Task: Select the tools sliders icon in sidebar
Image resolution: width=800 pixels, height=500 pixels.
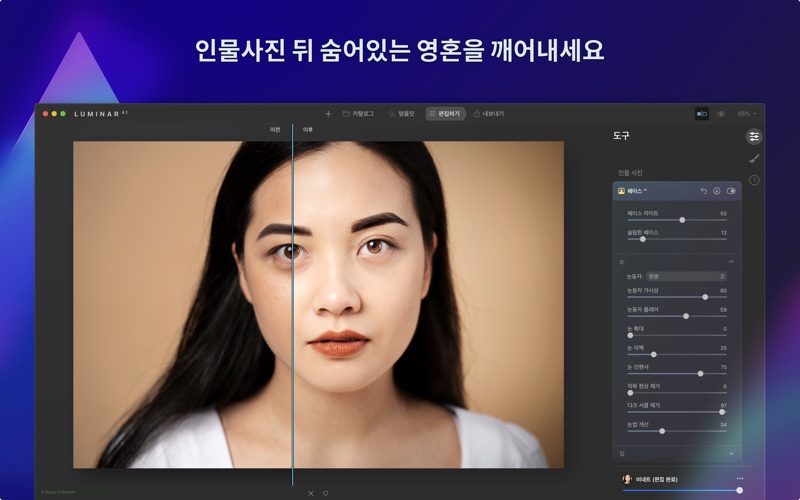Action: (754, 136)
